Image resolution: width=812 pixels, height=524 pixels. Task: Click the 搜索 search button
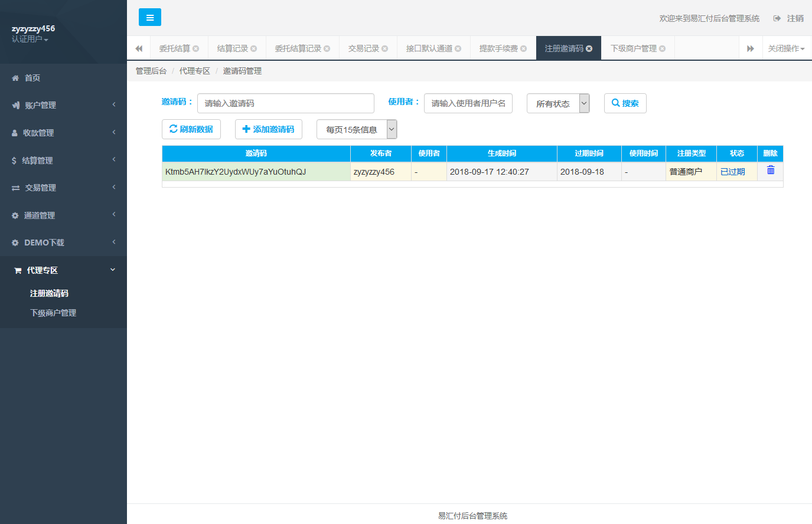coord(625,103)
